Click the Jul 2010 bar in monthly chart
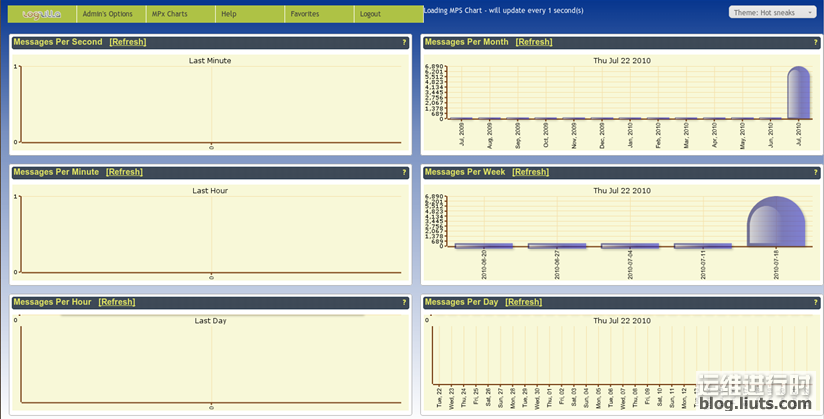Screen dimensions: 824x419 pos(798,93)
